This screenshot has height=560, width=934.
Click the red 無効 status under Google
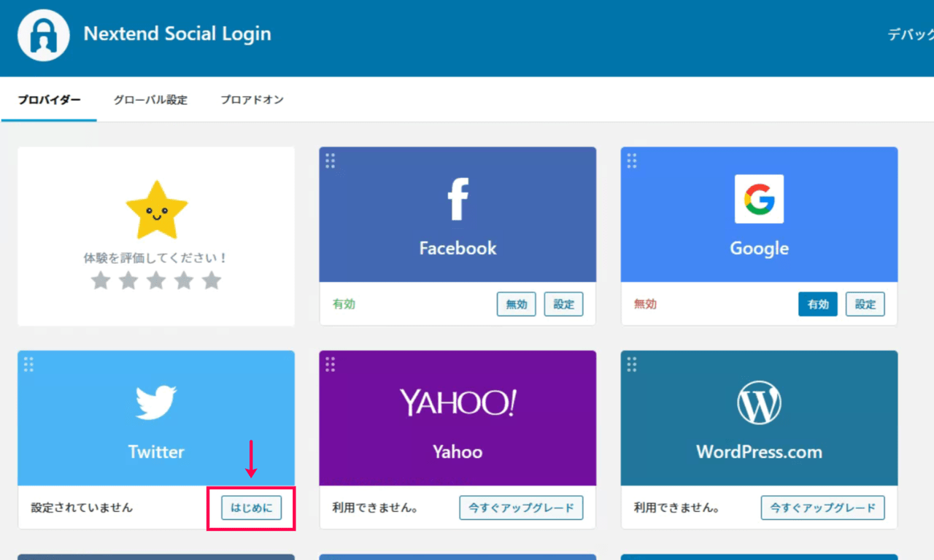pyautogui.click(x=645, y=304)
